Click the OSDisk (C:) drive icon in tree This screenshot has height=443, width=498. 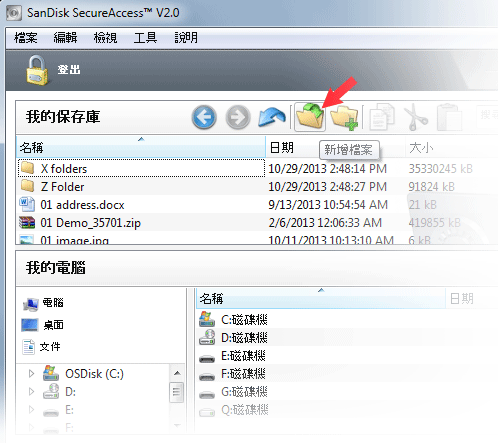pos(51,373)
